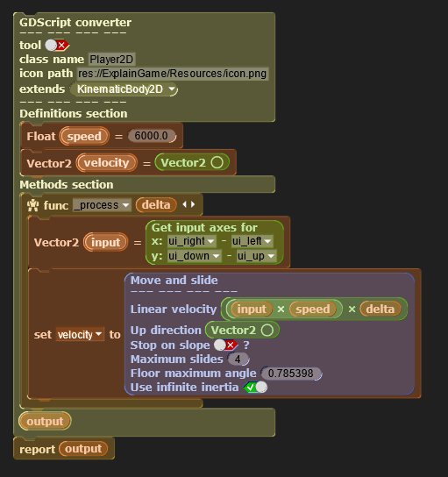Click the orange speed variable in Float block

point(84,136)
